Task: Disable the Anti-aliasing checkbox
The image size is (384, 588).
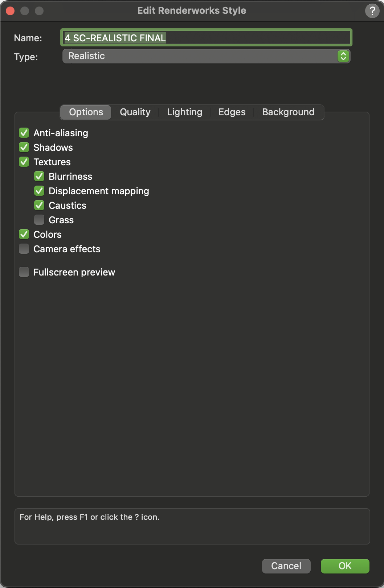Action: (24, 133)
